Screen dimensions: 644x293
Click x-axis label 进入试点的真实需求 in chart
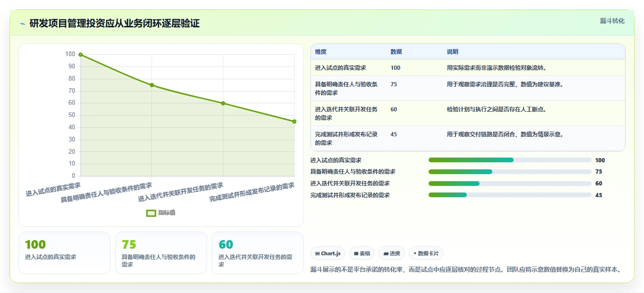point(53,189)
